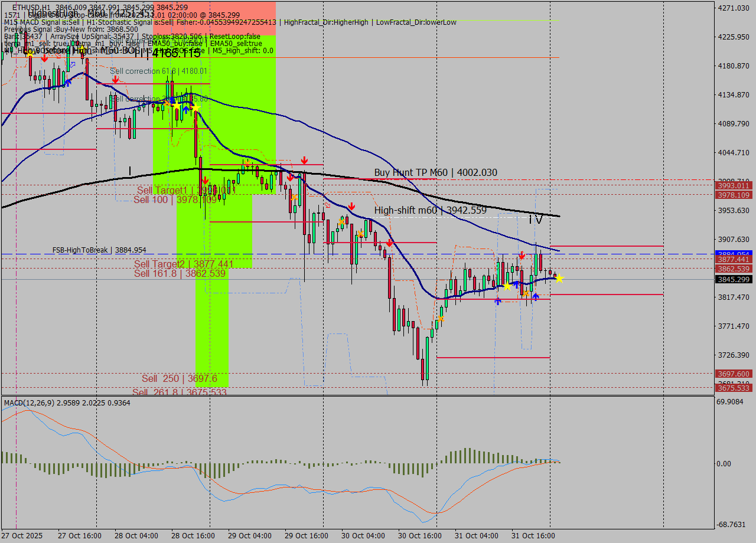Select the blue 3884.954 price tag on the axis
This screenshot has height=543, width=756.
(733, 254)
